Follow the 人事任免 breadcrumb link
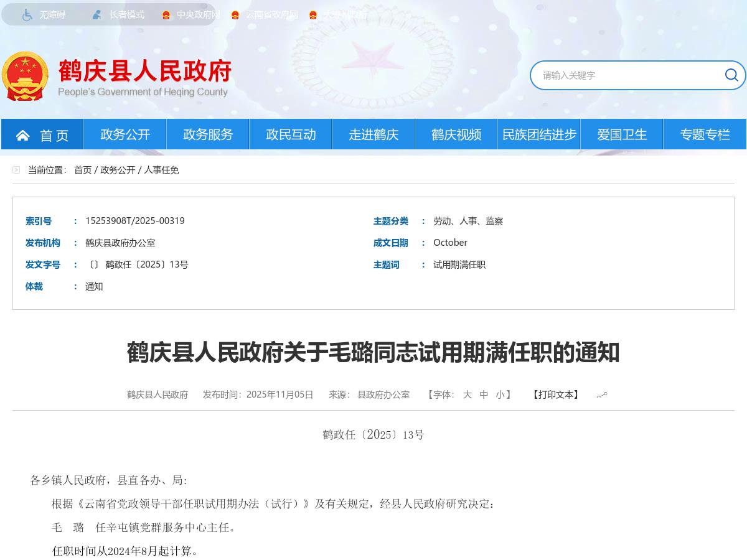Screen dimensions: 747x560 pos(162,169)
